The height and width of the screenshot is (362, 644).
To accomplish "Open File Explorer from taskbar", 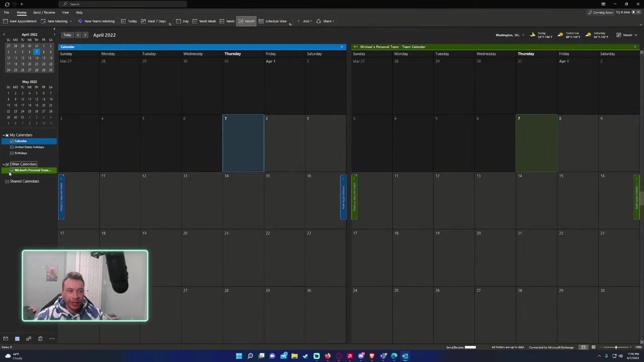I will 294,356.
